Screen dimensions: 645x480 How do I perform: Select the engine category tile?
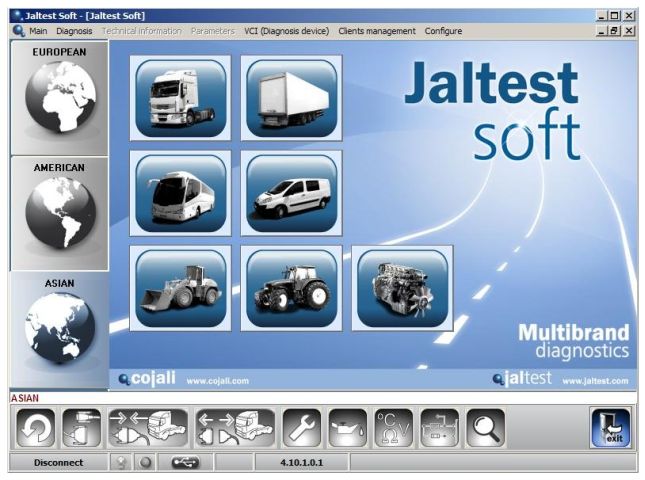pos(403,288)
